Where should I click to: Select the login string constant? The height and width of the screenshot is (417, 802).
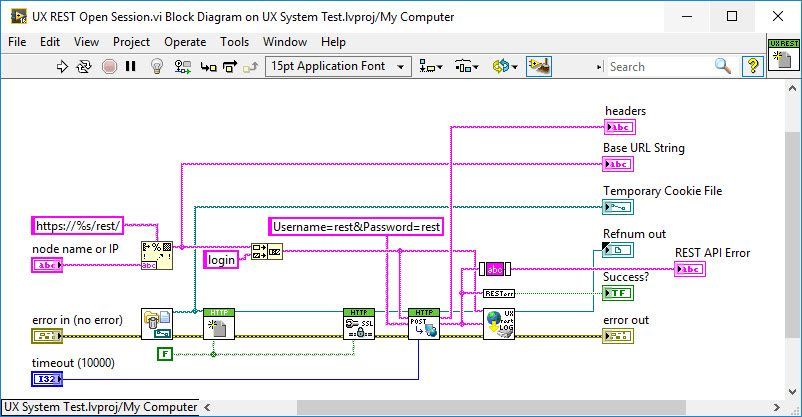221,260
